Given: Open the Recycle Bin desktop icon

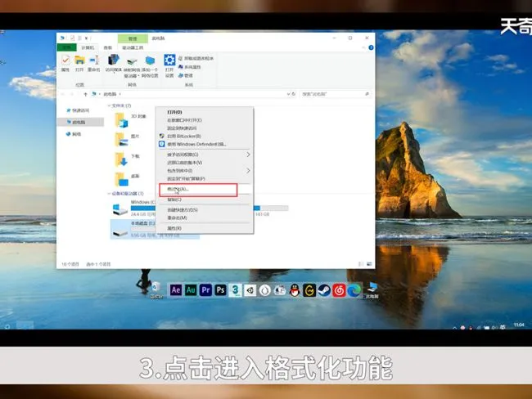Looking at the screenshot, I should click(156, 290).
